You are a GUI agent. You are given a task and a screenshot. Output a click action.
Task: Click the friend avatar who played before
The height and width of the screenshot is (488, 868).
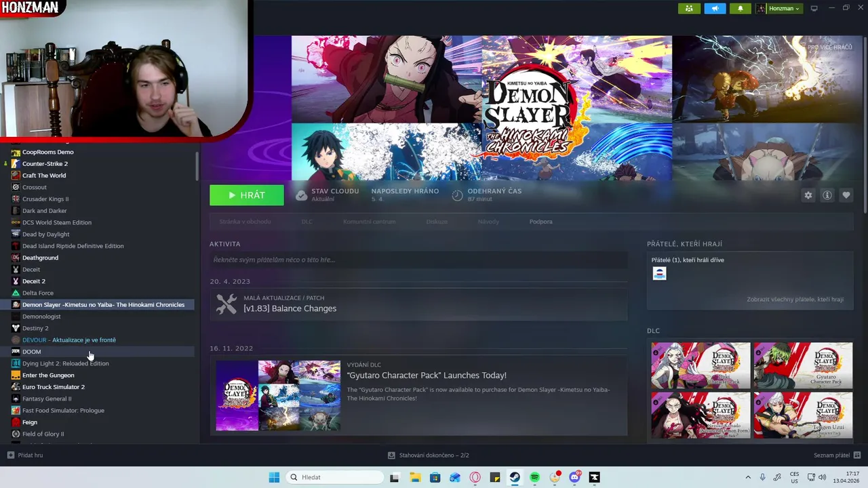[659, 273]
